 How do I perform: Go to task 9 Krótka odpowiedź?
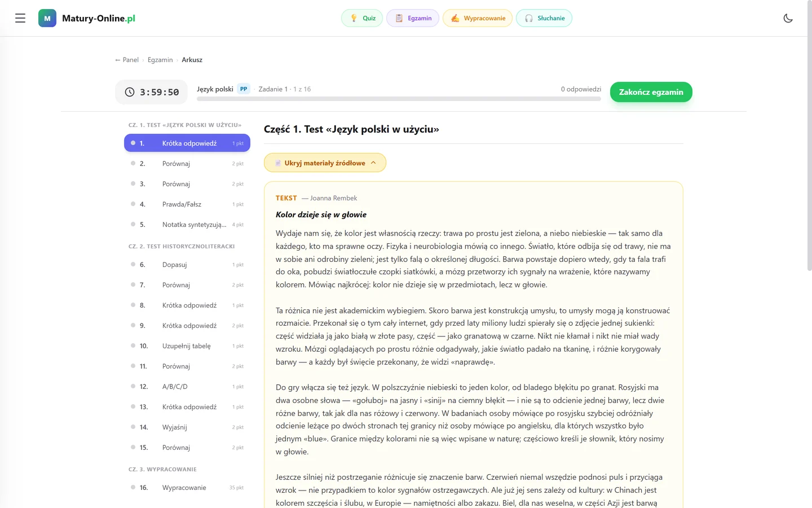(x=187, y=325)
